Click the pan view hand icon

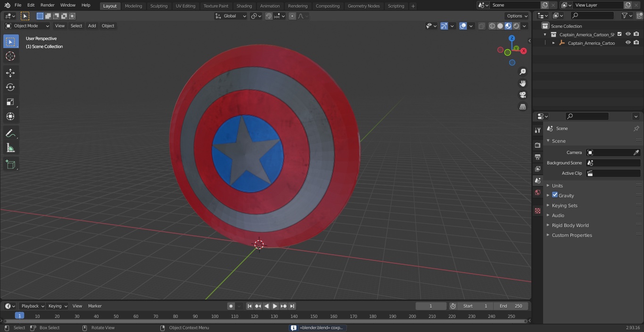tap(522, 83)
